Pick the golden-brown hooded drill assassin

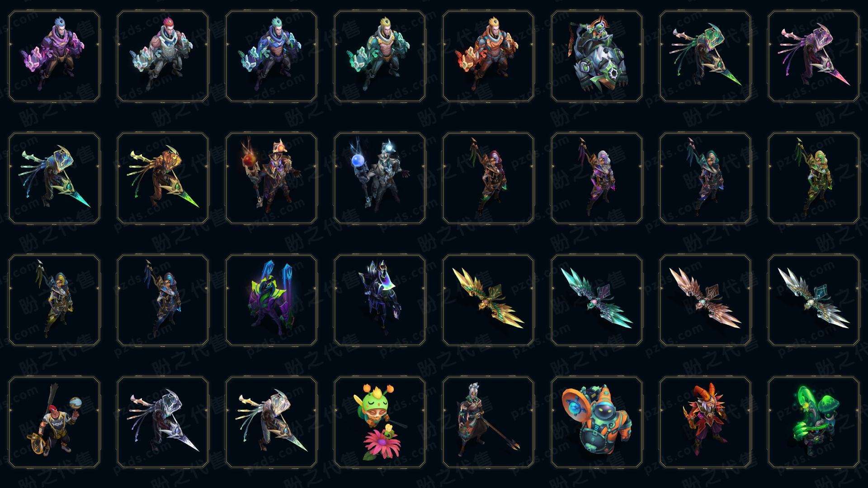coord(163,178)
